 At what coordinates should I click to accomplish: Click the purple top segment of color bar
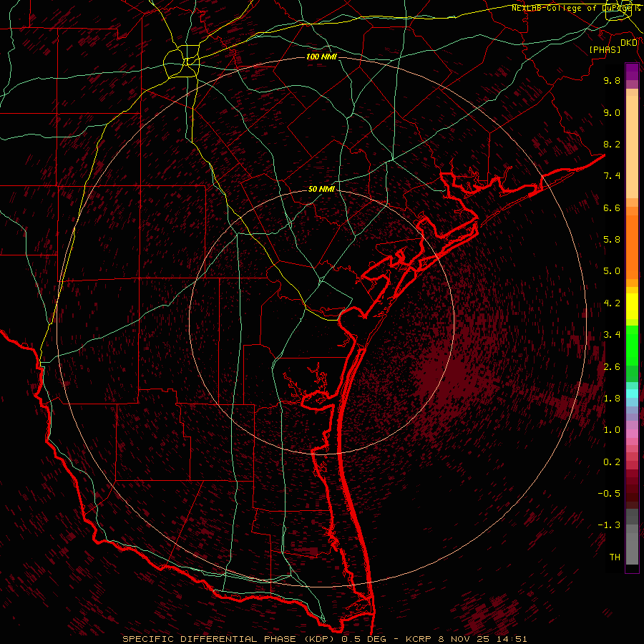[632, 72]
